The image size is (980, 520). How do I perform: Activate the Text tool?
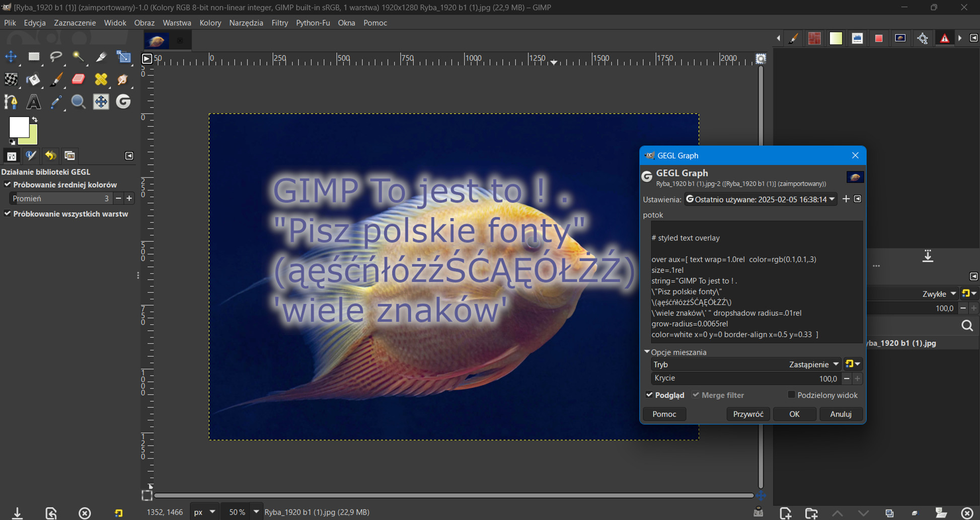point(33,102)
